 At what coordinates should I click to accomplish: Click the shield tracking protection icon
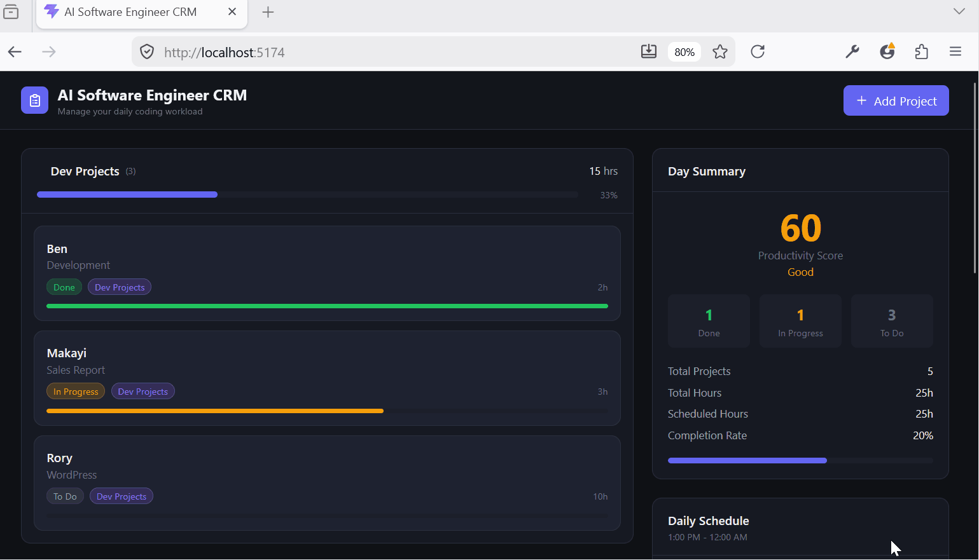[x=147, y=52]
